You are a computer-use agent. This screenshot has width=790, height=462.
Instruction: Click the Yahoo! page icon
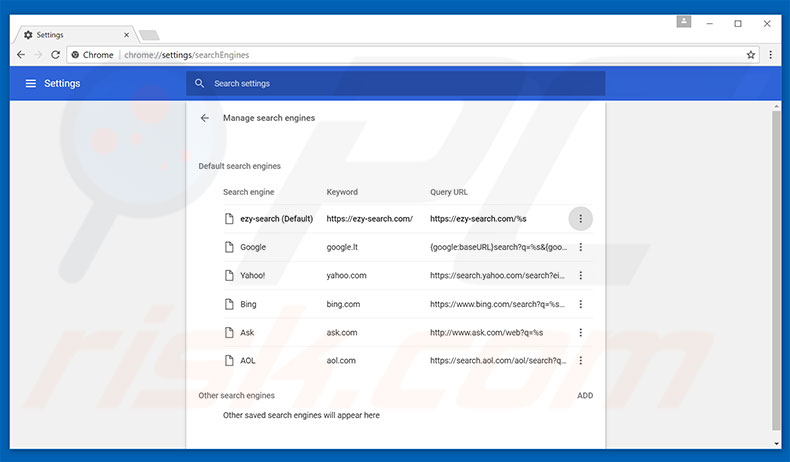[229, 276]
